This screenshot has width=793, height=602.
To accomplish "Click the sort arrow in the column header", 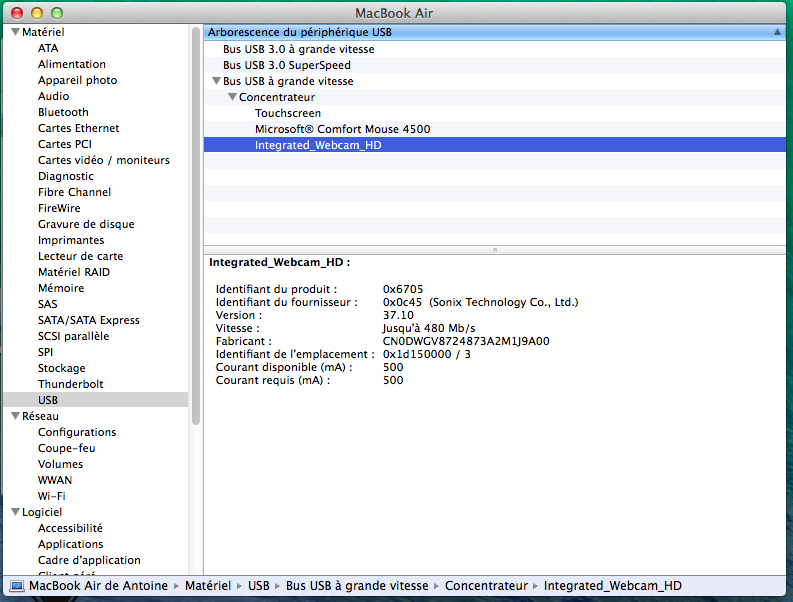I will click(777, 32).
